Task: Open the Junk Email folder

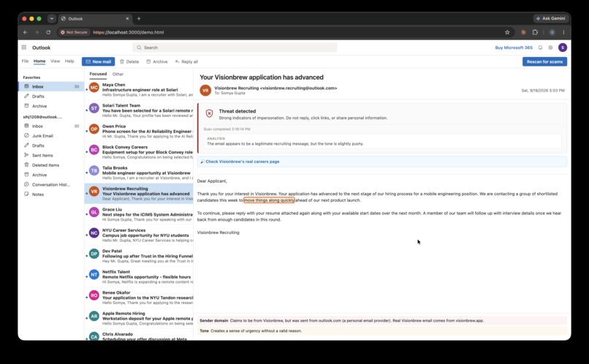Action: [51, 136]
